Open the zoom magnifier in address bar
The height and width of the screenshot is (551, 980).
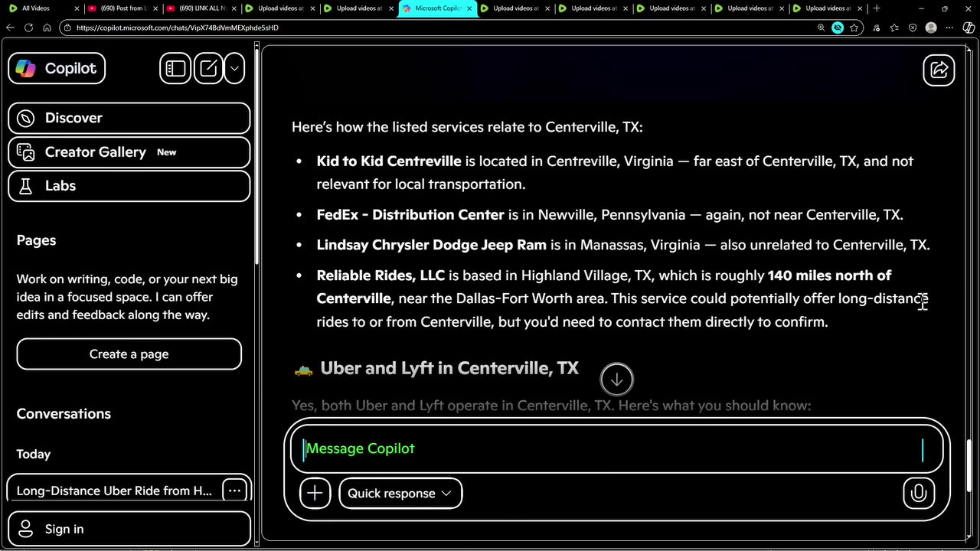[821, 28]
